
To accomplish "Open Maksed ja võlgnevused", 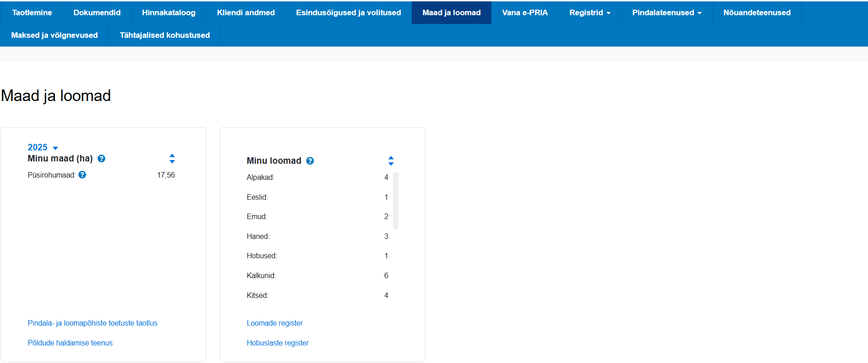I will coord(54,36).
